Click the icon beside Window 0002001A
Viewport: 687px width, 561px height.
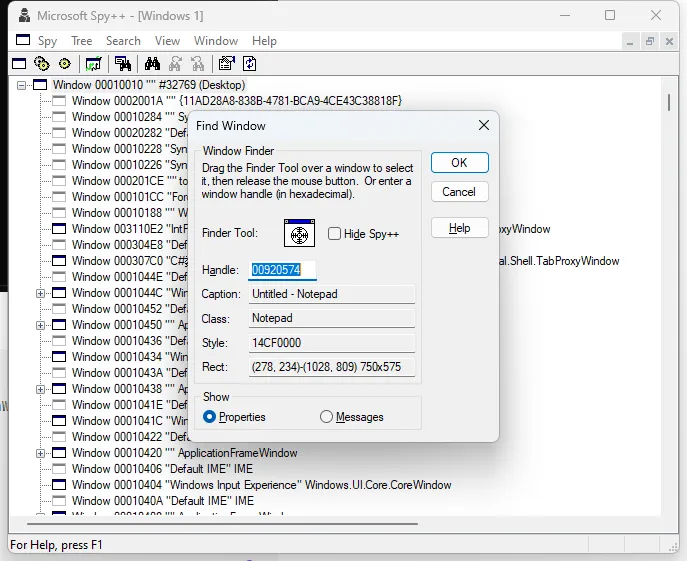pos(59,101)
